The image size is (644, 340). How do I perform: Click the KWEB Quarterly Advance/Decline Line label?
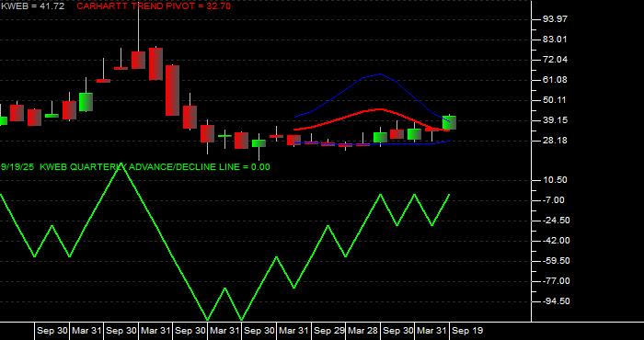pos(135,167)
